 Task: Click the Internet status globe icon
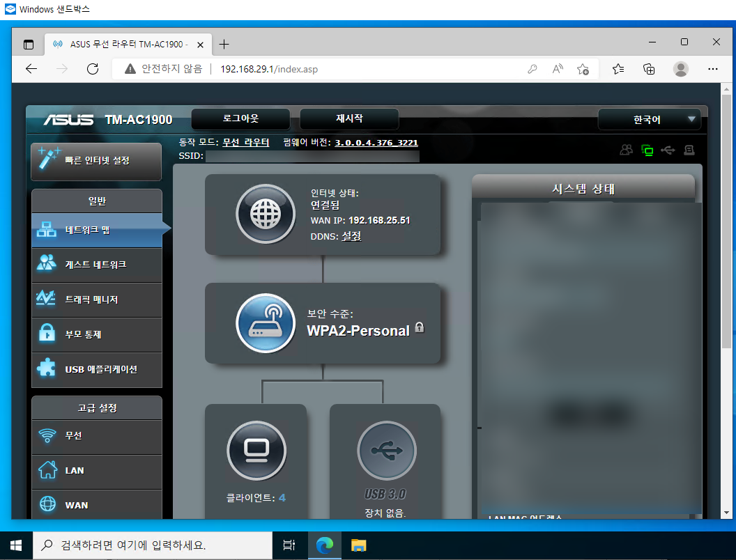click(x=266, y=214)
